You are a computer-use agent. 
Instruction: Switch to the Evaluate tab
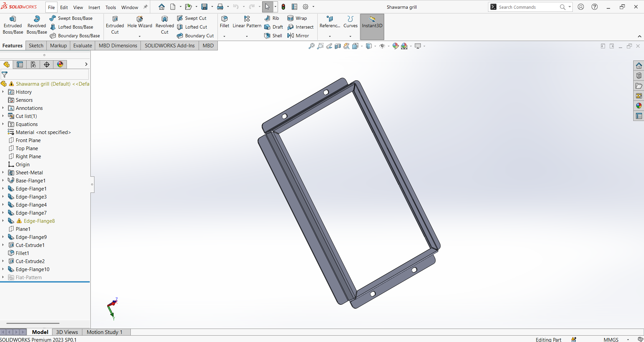click(83, 46)
